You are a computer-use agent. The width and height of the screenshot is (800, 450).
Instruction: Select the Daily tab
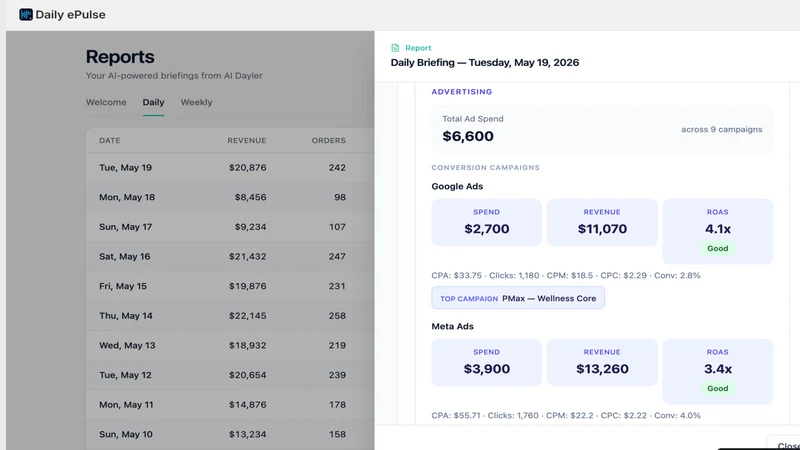pyautogui.click(x=153, y=102)
